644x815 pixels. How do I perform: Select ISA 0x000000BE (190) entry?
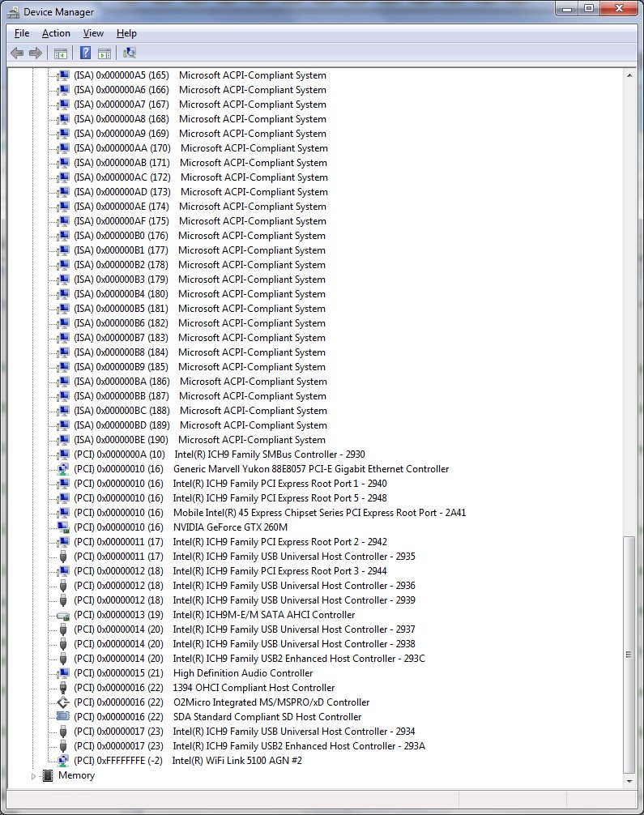click(199, 440)
